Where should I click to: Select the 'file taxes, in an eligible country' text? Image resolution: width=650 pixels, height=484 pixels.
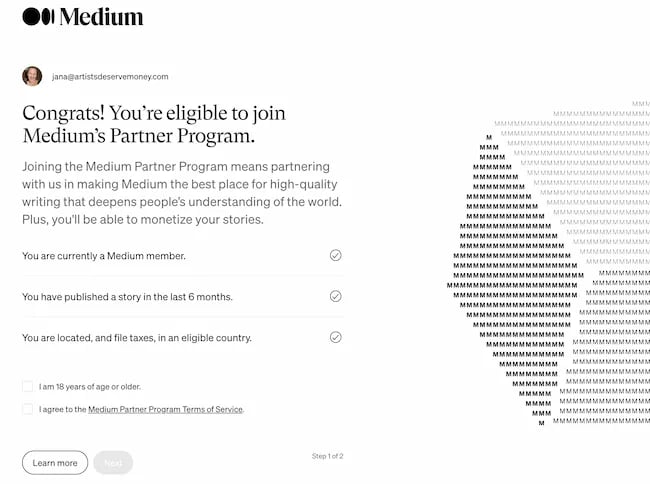click(x=137, y=338)
